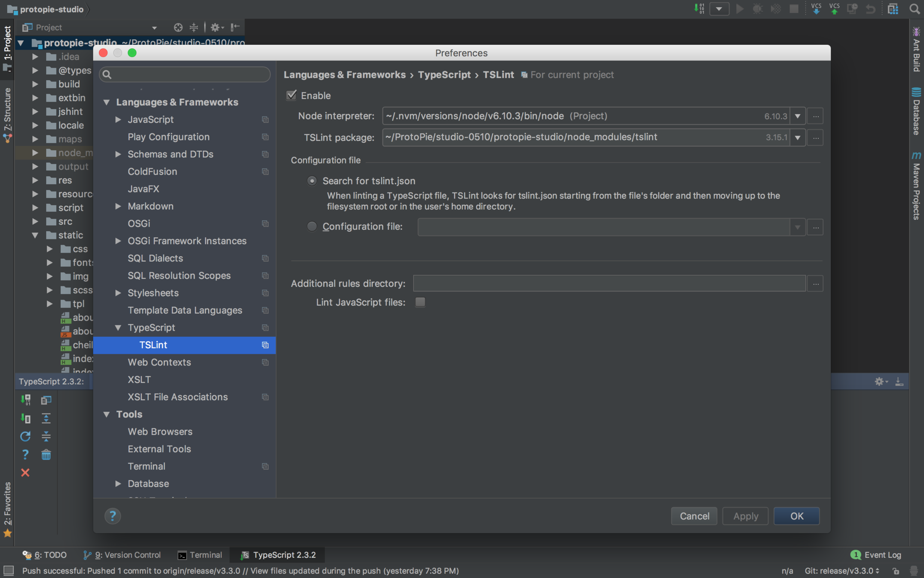Click the Preferences help question mark icon
Viewport: 924px width, 578px height.
click(113, 516)
